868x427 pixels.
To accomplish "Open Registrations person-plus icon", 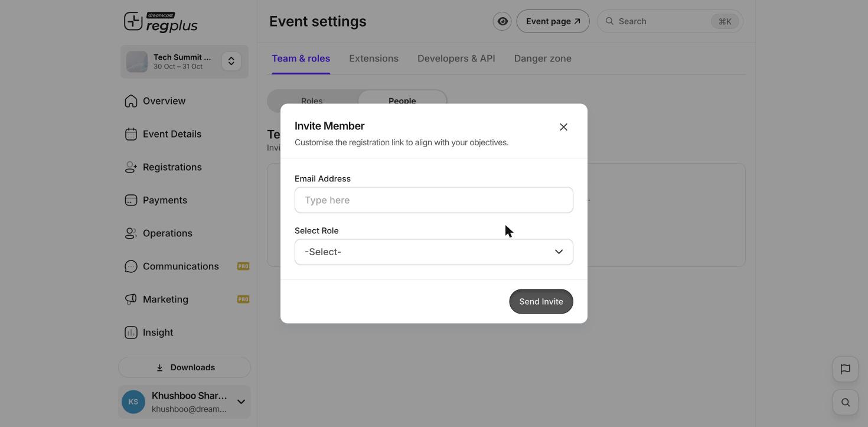I will pyautogui.click(x=131, y=167).
